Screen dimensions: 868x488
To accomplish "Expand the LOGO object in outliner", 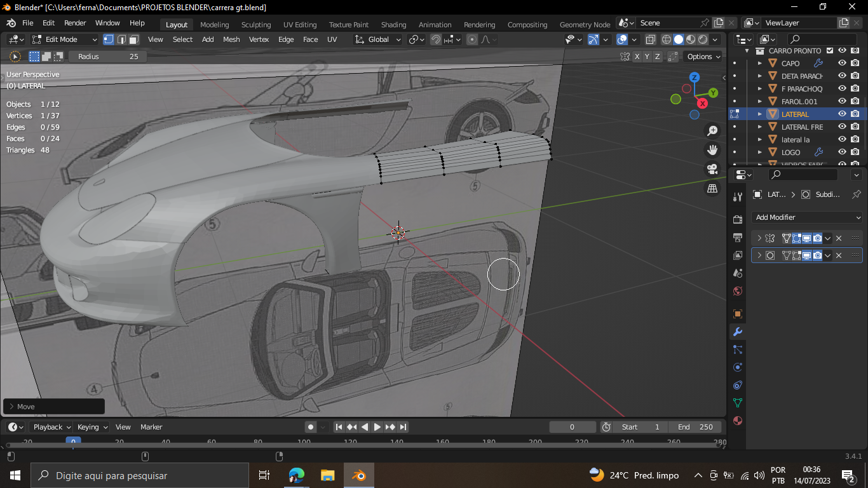I will (760, 152).
